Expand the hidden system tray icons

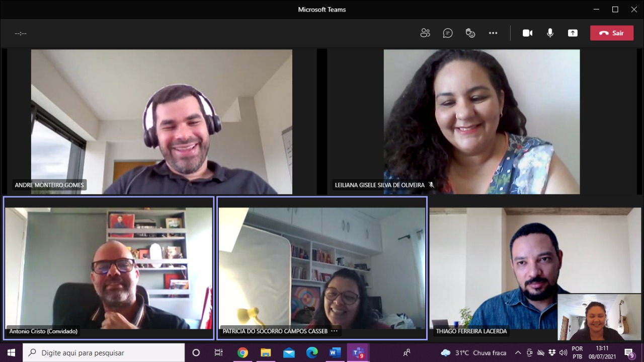tap(518, 352)
